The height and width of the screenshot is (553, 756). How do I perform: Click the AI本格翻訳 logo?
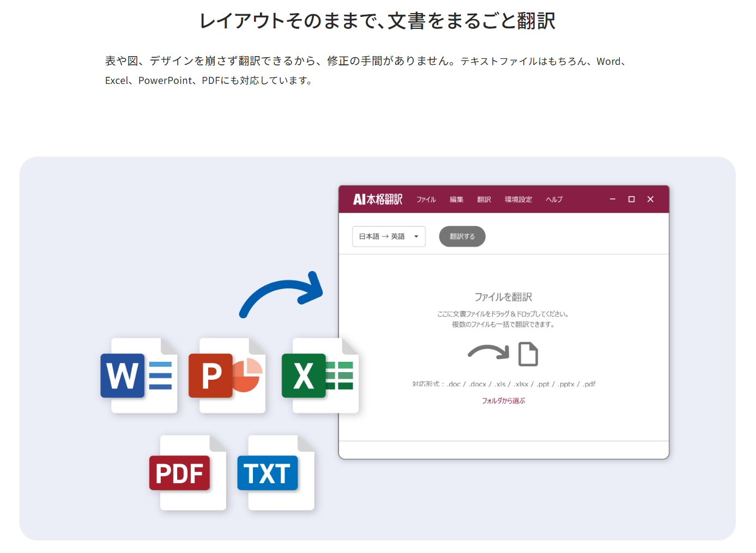coord(378,199)
